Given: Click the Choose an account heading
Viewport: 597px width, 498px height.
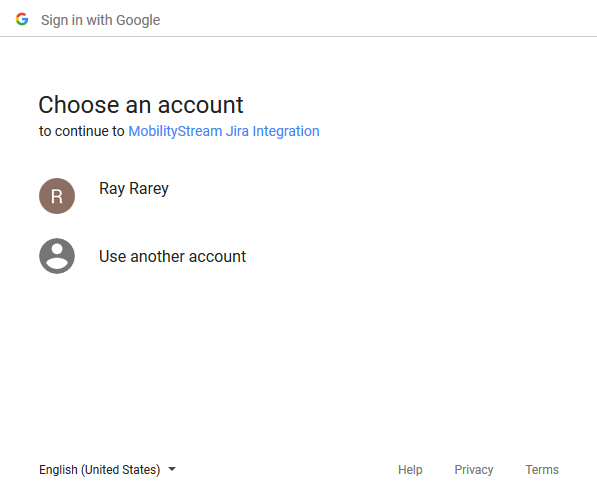Looking at the screenshot, I should tap(141, 105).
